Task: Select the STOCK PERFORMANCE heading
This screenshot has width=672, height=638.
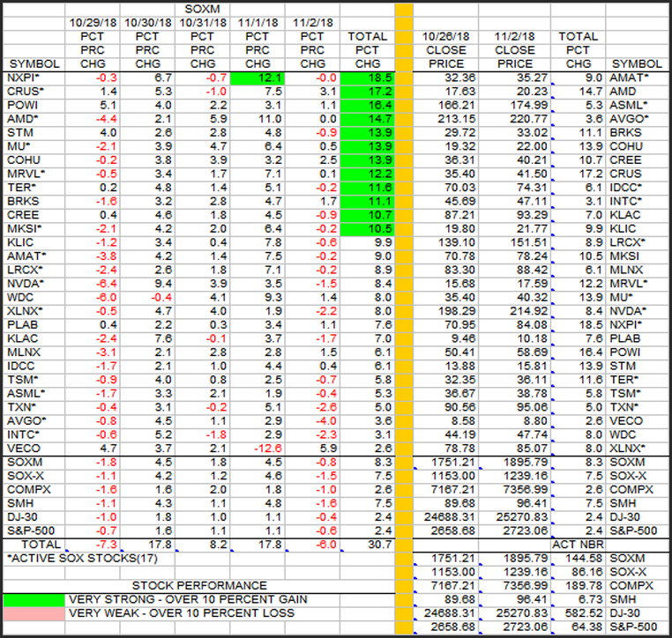Action: coord(199,586)
